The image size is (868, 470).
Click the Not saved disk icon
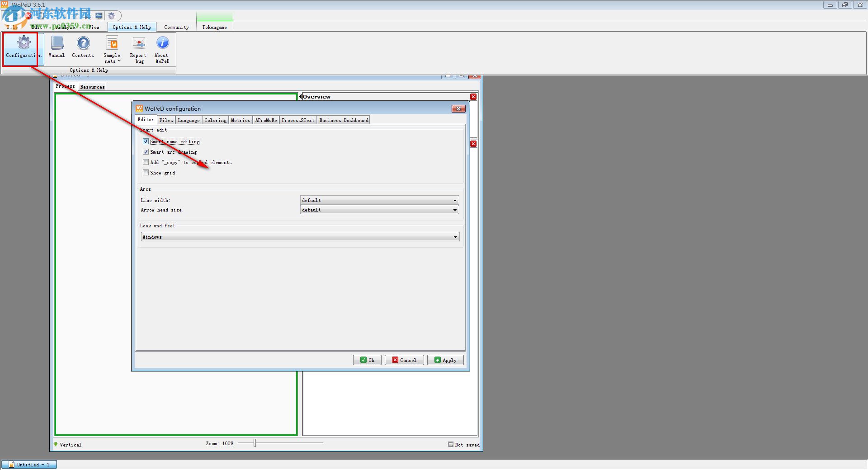click(451, 444)
